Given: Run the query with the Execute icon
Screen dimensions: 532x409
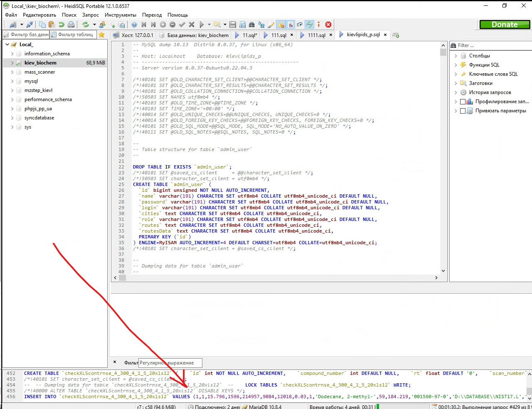Looking at the screenshot, I should tap(202, 25).
